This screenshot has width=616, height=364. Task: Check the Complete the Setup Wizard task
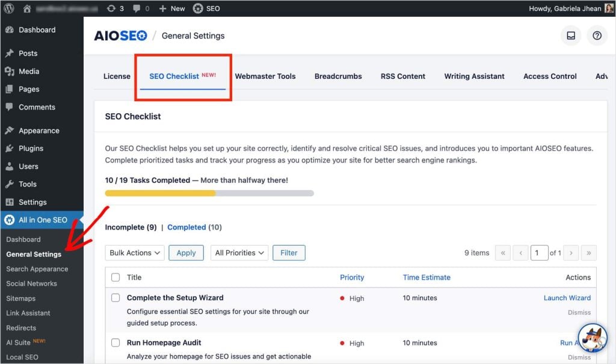coord(114,298)
